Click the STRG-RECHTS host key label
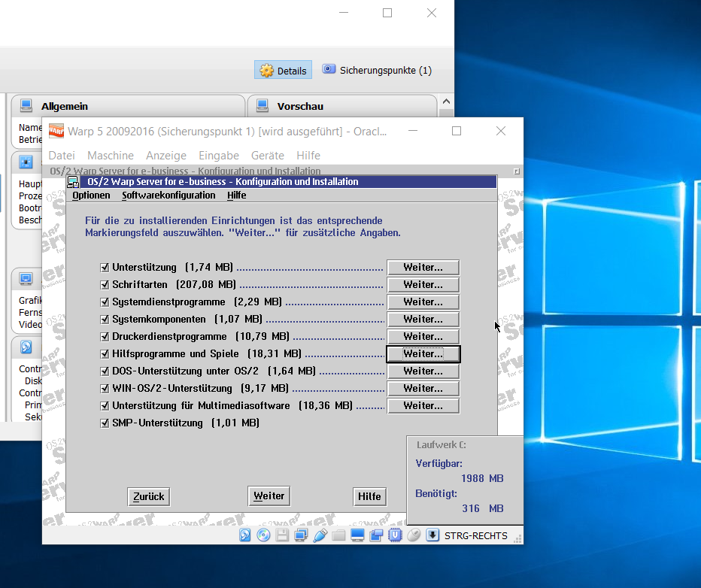This screenshot has width=701, height=588. pos(475,535)
